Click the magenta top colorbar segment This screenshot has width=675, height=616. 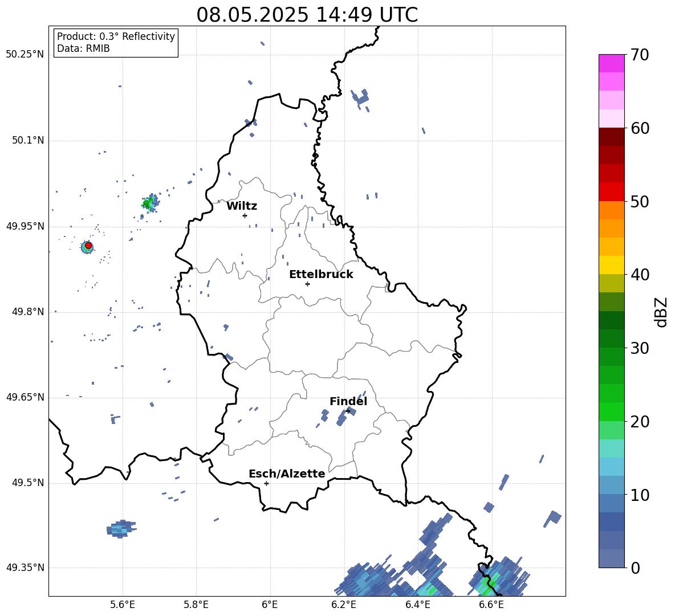pos(611,63)
